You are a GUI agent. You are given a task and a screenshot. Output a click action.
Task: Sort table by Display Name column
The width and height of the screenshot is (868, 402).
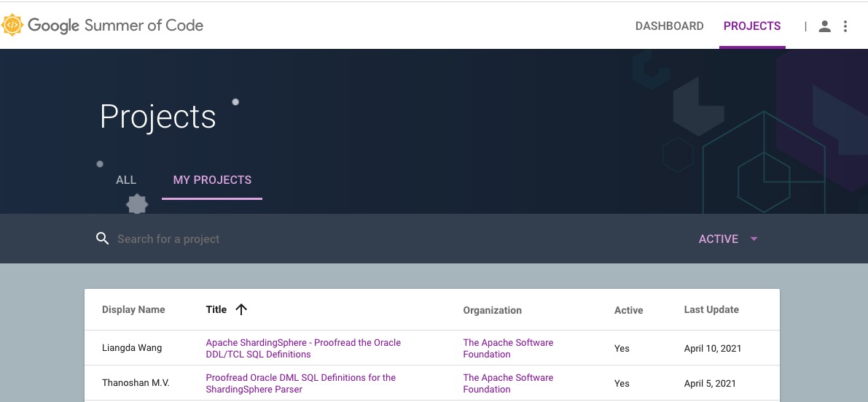133,309
